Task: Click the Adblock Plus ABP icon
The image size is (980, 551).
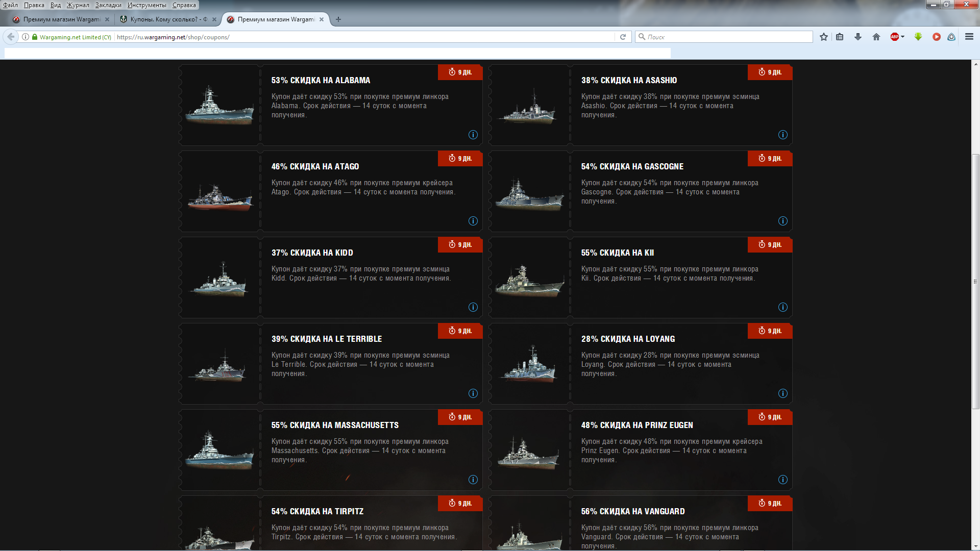Action: click(x=895, y=37)
